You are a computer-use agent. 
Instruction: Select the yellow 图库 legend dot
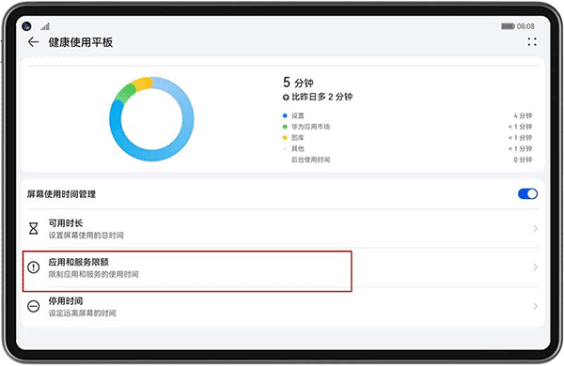tap(285, 138)
